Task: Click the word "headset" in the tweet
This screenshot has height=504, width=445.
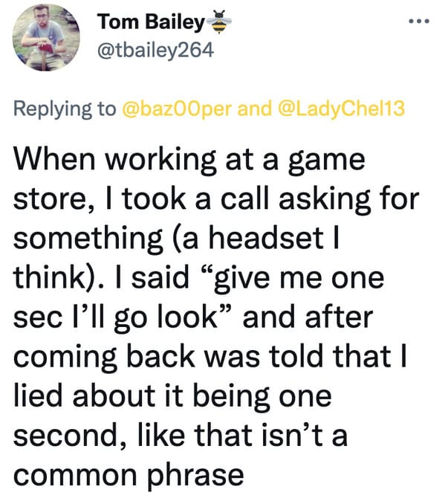Action: pyautogui.click(x=267, y=237)
